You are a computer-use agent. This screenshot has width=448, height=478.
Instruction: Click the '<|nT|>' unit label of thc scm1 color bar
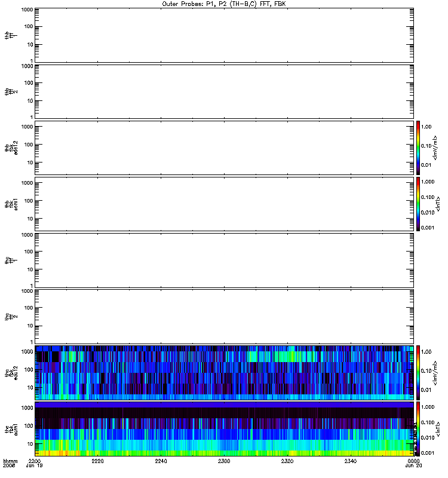click(x=438, y=429)
